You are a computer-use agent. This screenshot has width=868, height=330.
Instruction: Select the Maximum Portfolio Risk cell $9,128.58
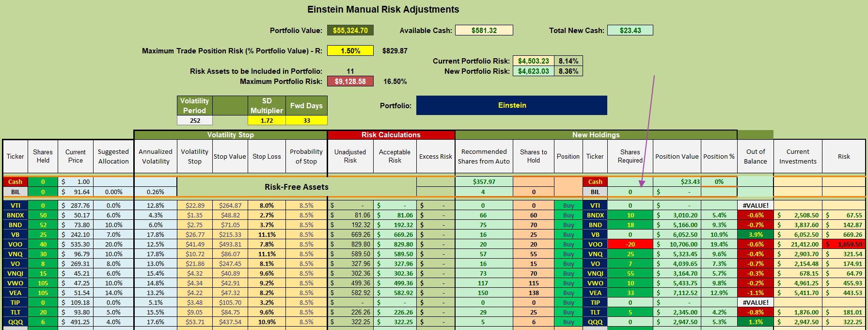point(350,81)
